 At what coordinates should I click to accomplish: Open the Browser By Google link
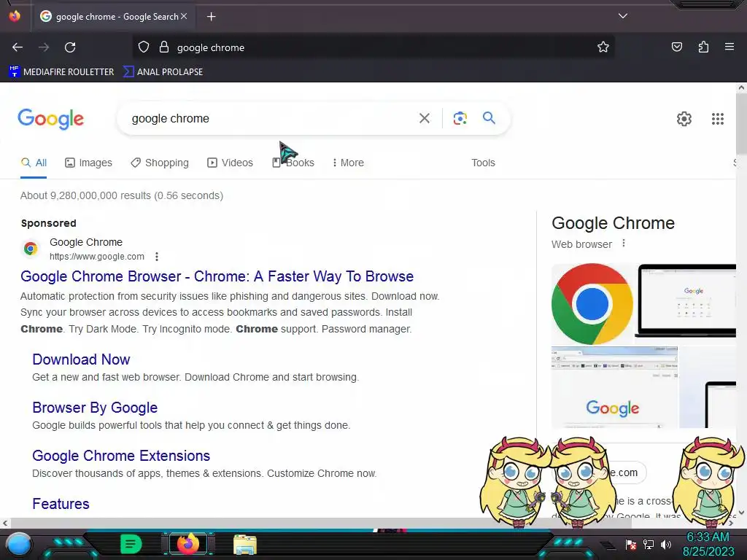pyautogui.click(x=95, y=408)
